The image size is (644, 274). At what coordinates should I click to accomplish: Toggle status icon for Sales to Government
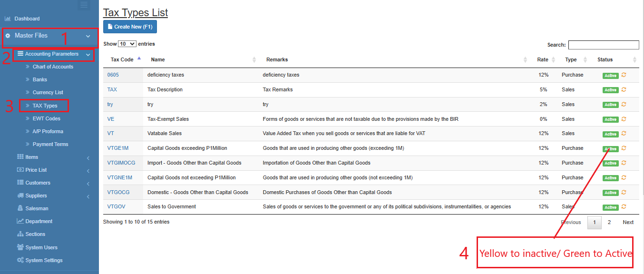(624, 207)
